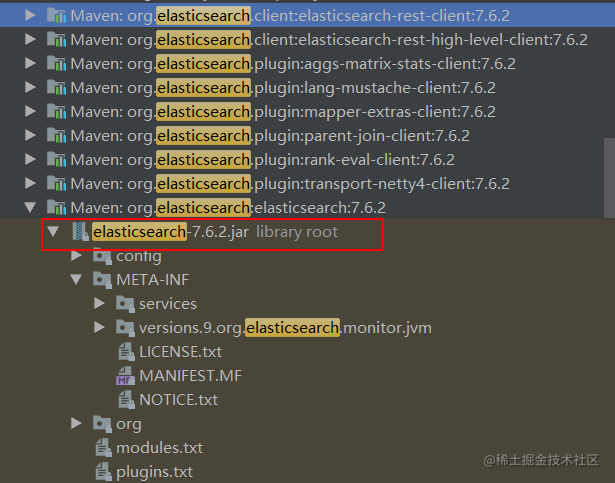Open the LICENSE.txt file
This screenshot has height=483, width=615.
(180, 352)
